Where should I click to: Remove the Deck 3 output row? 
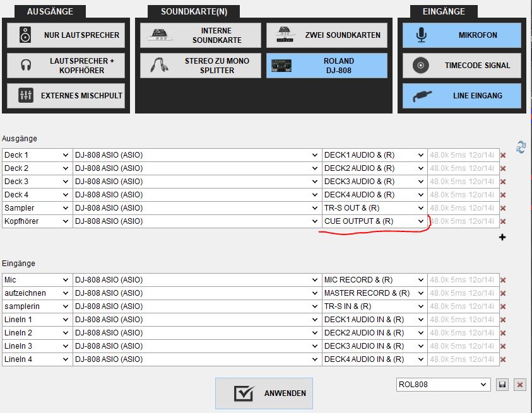[503, 182]
